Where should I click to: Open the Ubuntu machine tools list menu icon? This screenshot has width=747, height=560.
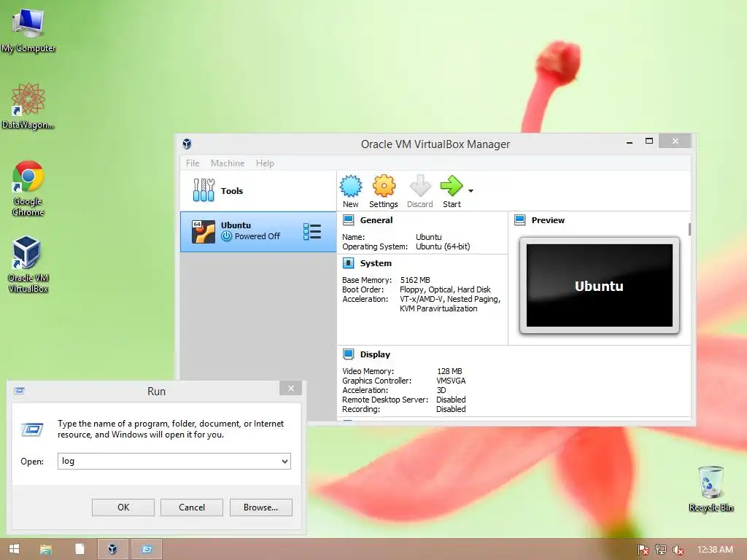point(312,231)
